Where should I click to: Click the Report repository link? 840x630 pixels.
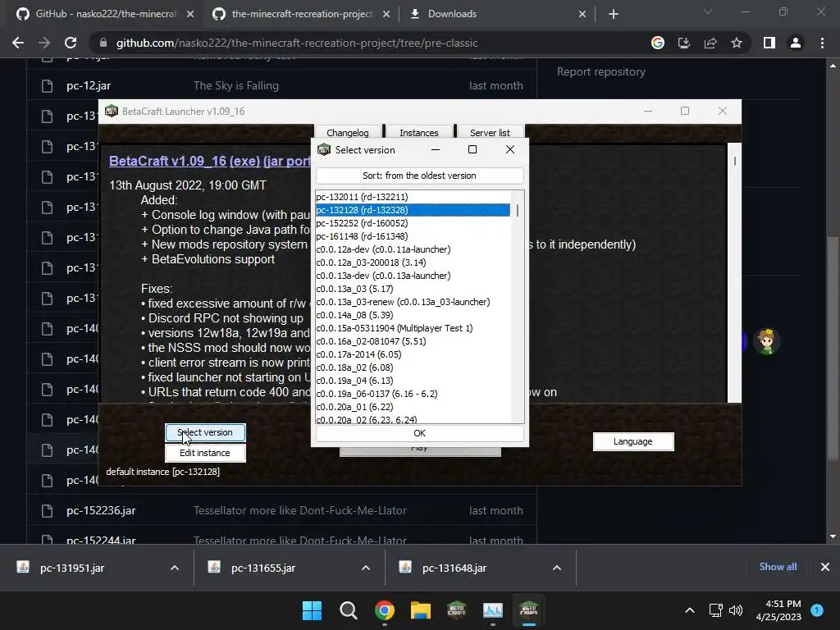(600, 72)
